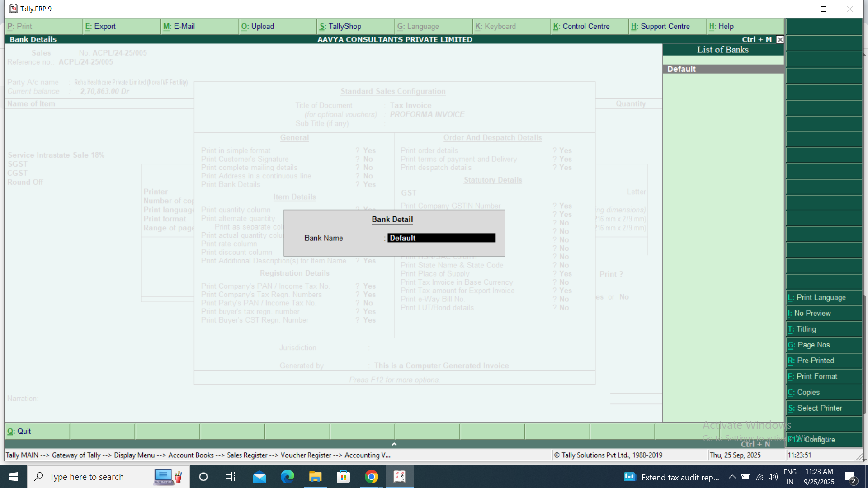Image resolution: width=868 pixels, height=488 pixels.
Task: Open Task View from the taskbar
Action: (x=230, y=476)
